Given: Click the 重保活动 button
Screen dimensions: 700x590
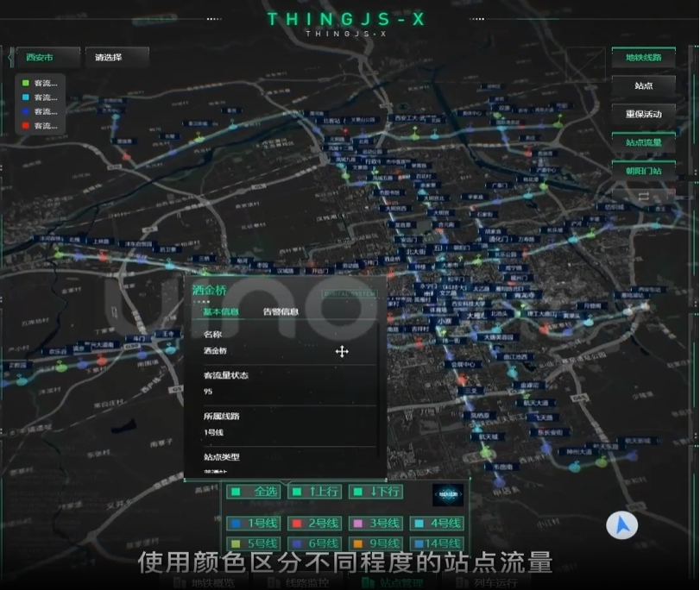Looking at the screenshot, I should (x=643, y=114).
